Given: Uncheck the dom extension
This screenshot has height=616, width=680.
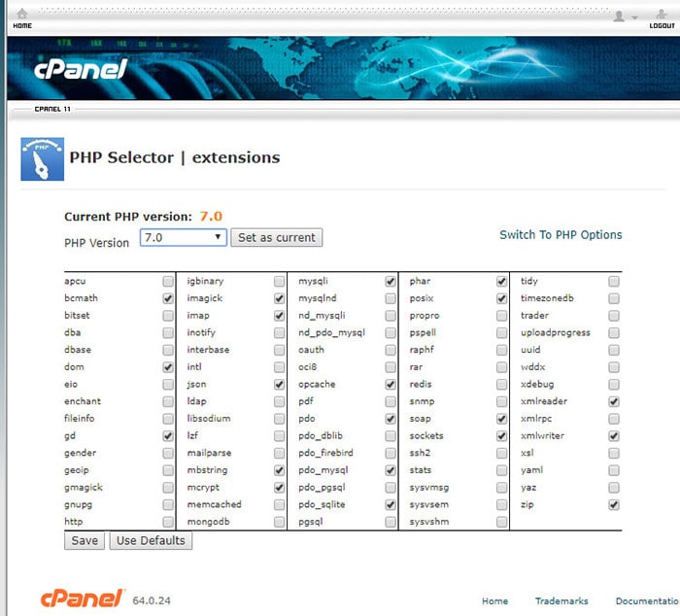Looking at the screenshot, I should point(168,367).
